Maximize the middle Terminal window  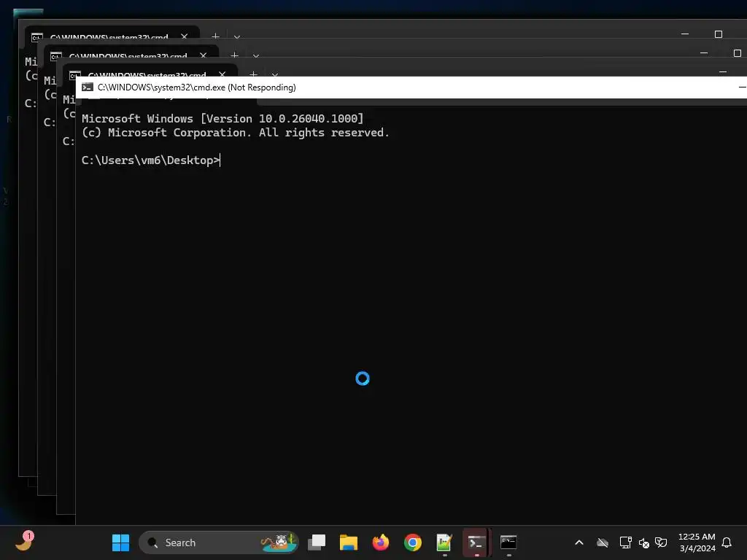[x=738, y=52]
